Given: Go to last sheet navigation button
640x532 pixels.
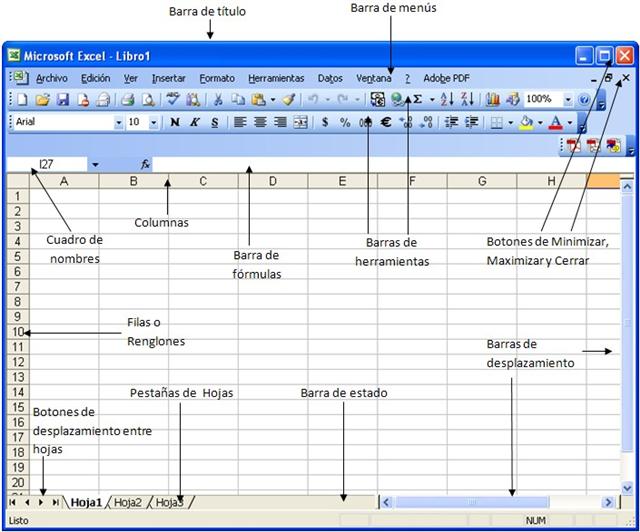Looking at the screenshot, I should coord(56,502).
